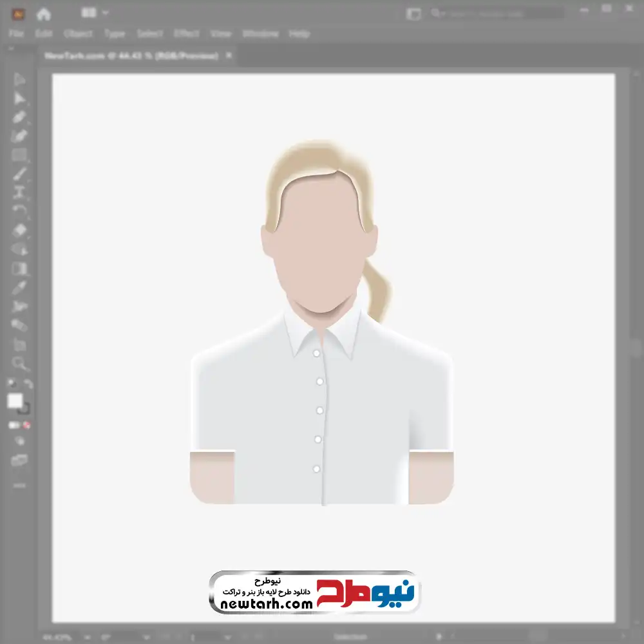Click the vertical scrollbar on right
644x644 pixels.
(636, 349)
